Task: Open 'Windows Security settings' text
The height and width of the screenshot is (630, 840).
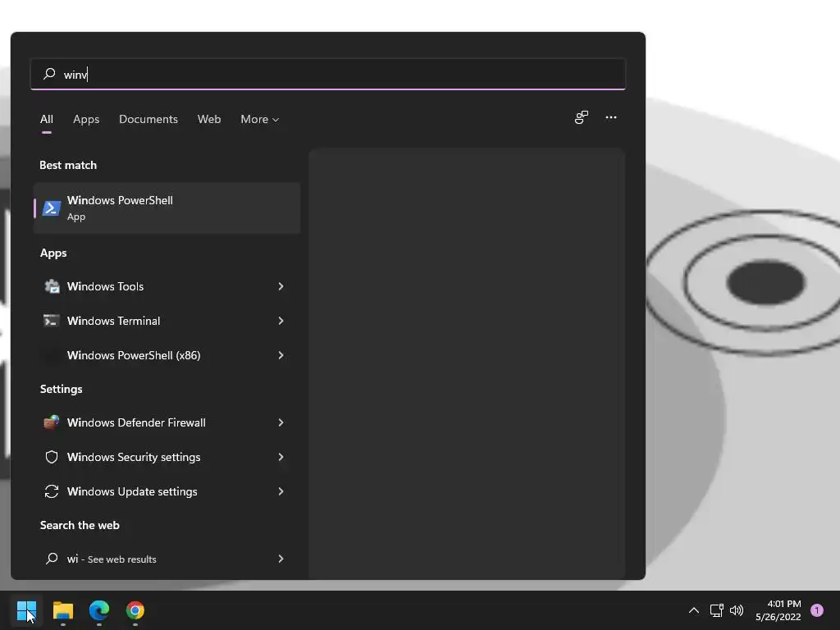Action: tap(134, 457)
